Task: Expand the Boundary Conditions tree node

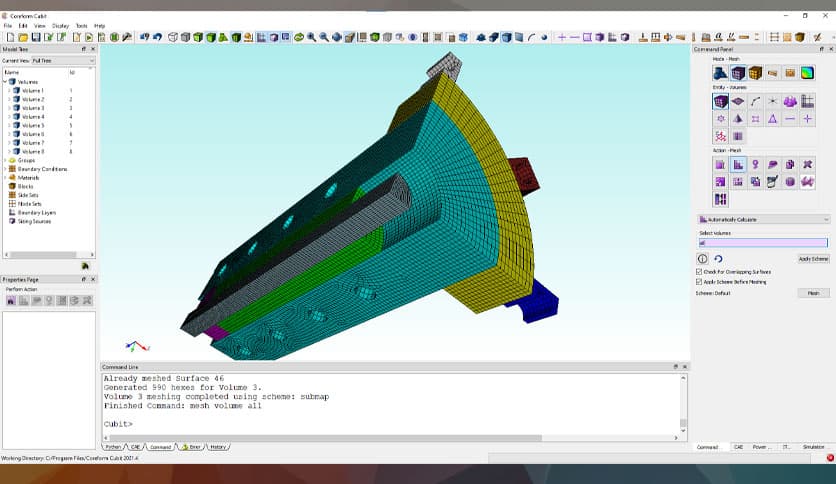Action: (5, 169)
